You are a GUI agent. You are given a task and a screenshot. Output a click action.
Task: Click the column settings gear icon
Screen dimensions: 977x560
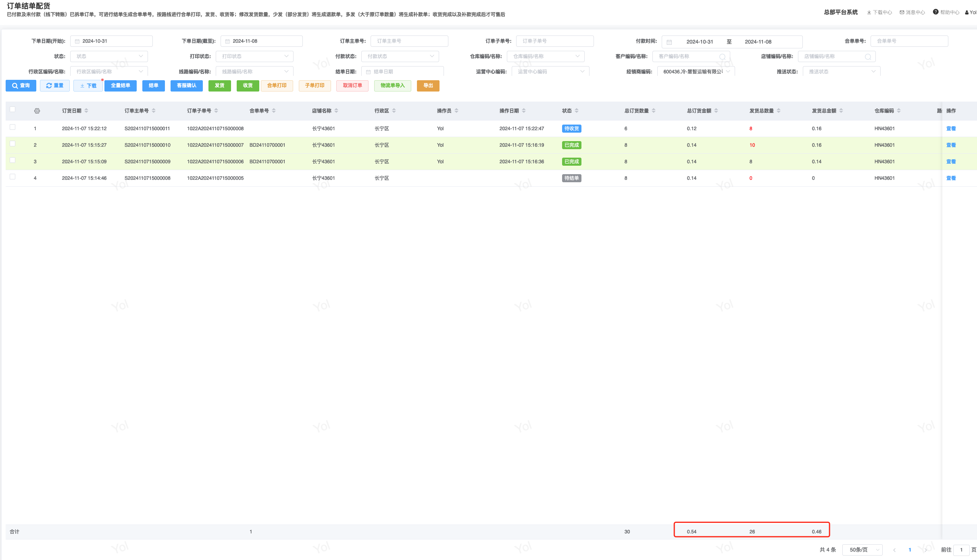(x=37, y=111)
